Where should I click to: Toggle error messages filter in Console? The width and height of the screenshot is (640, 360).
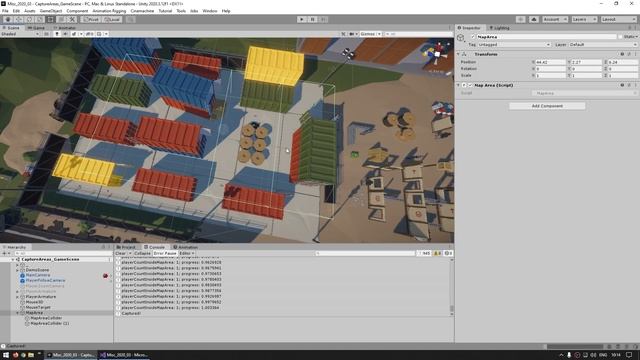pyautogui.click(x=448, y=253)
